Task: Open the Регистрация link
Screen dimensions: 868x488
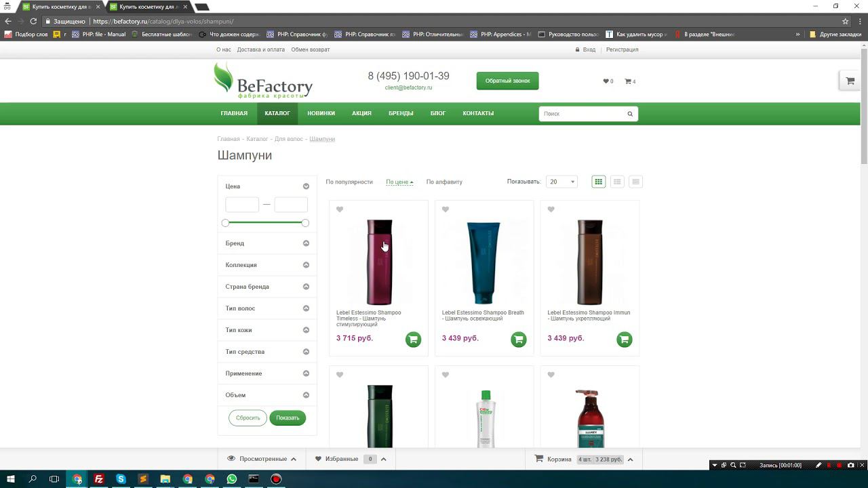Action: pos(622,49)
